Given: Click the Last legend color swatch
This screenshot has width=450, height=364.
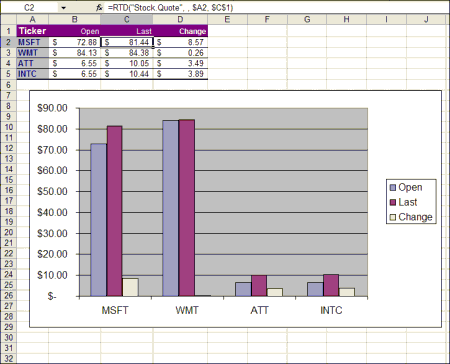Looking at the screenshot, I should coord(393,202).
